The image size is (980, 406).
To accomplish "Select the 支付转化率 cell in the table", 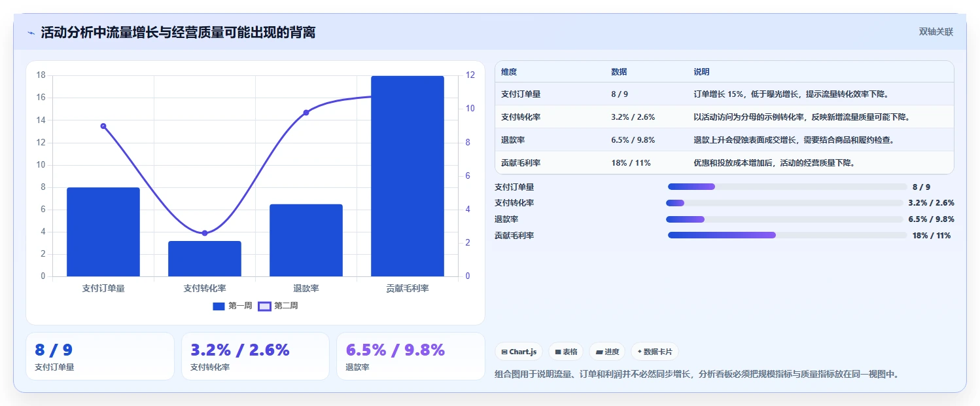I will pyautogui.click(x=521, y=117).
